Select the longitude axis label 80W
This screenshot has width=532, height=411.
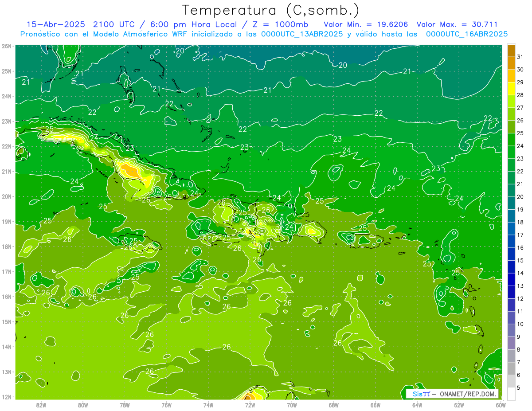[83, 405]
